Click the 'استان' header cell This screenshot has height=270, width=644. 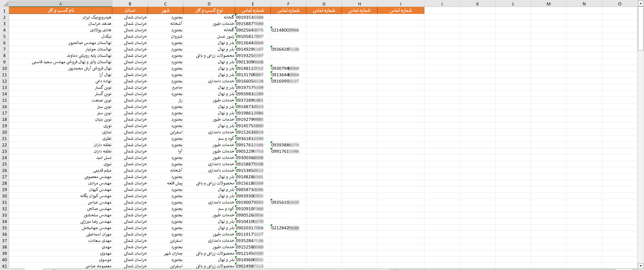130,10
